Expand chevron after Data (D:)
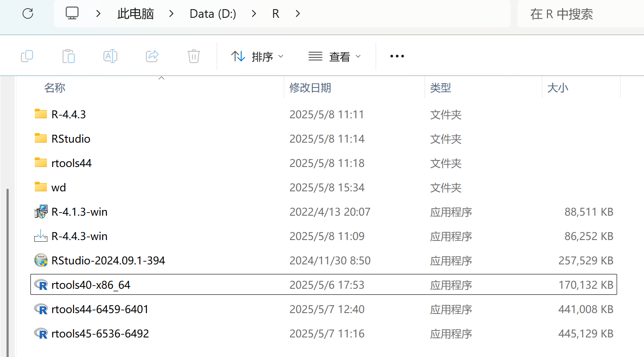Image resolution: width=644 pixels, height=357 pixels. click(x=254, y=13)
